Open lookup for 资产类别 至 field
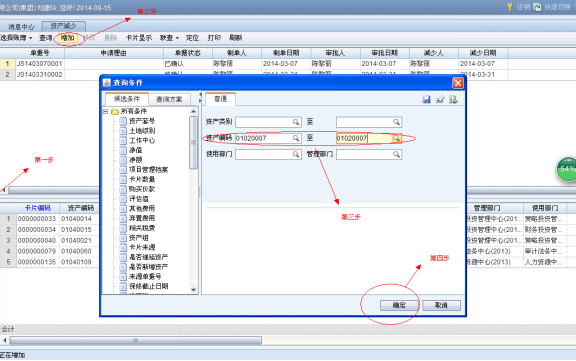This screenshot has width=576, height=361. click(x=396, y=122)
